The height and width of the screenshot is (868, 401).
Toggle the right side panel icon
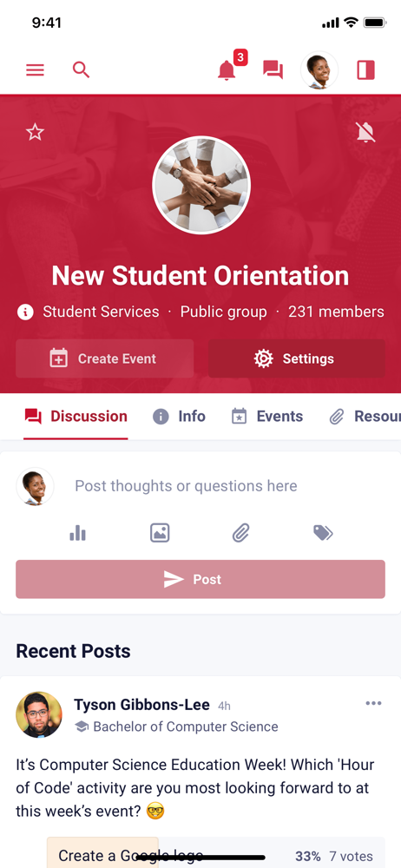365,70
